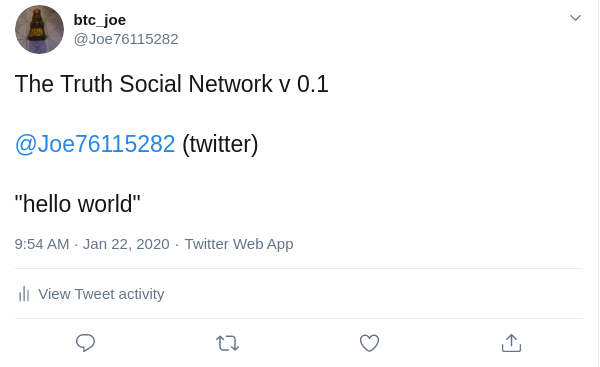The height and width of the screenshot is (367, 600).
Task: Open the share tweet upload icon
Action: [511, 343]
